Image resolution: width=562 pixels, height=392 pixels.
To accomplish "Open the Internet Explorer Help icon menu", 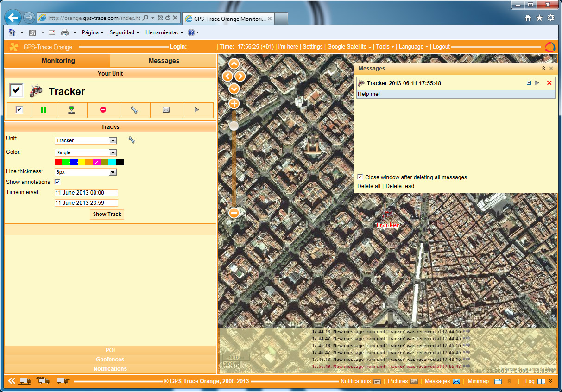I will tap(191, 32).
